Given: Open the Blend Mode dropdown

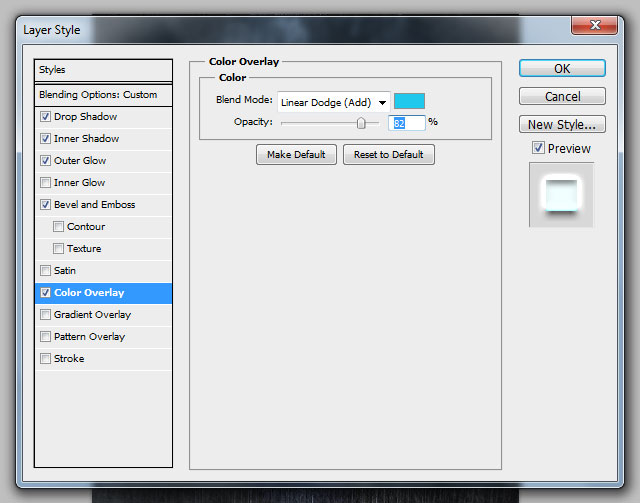Looking at the screenshot, I should click(334, 102).
